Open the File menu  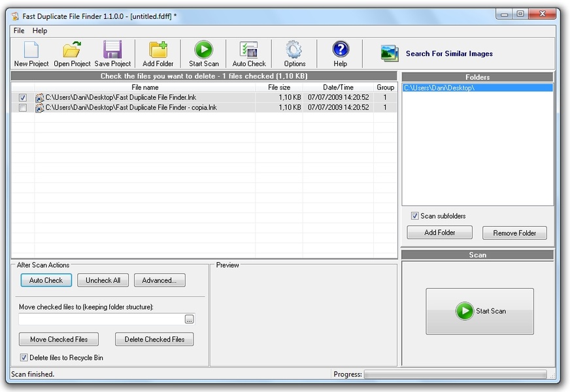19,31
